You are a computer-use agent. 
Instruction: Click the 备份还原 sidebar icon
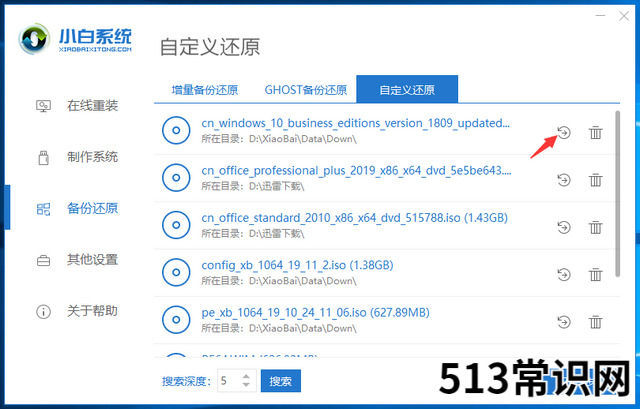[43, 209]
